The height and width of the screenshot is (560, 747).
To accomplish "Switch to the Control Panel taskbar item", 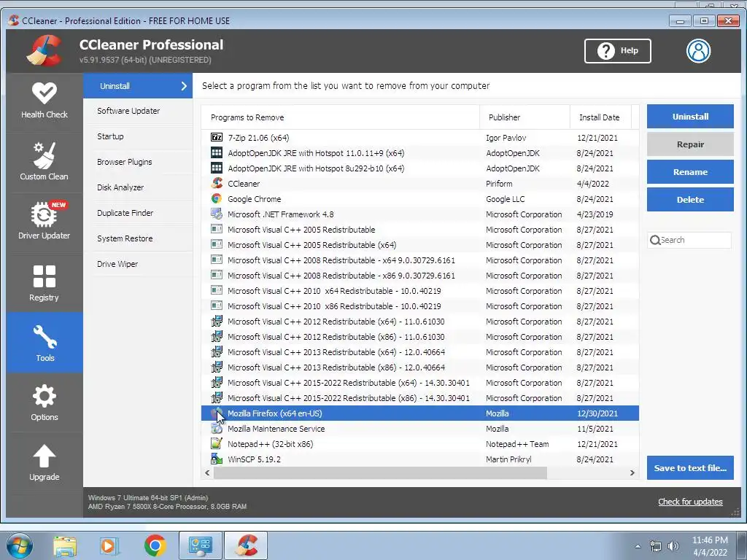I will tap(200, 545).
